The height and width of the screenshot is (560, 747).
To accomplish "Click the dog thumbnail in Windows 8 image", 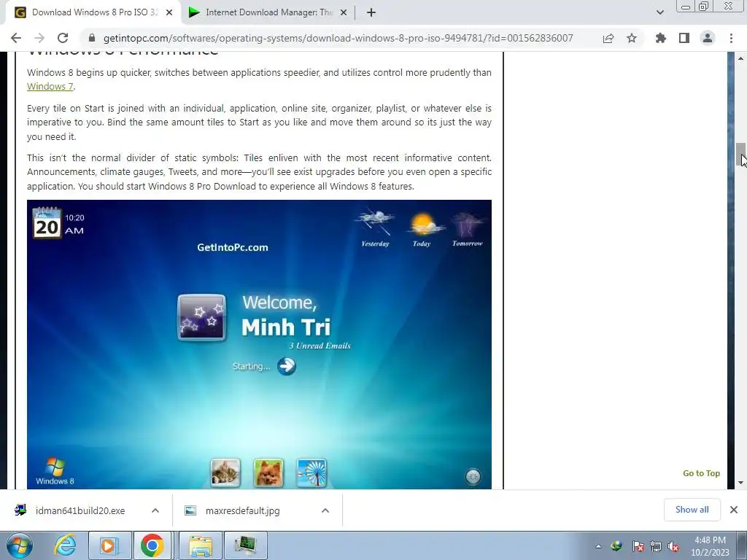I will pyautogui.click(x=268, y=472).
